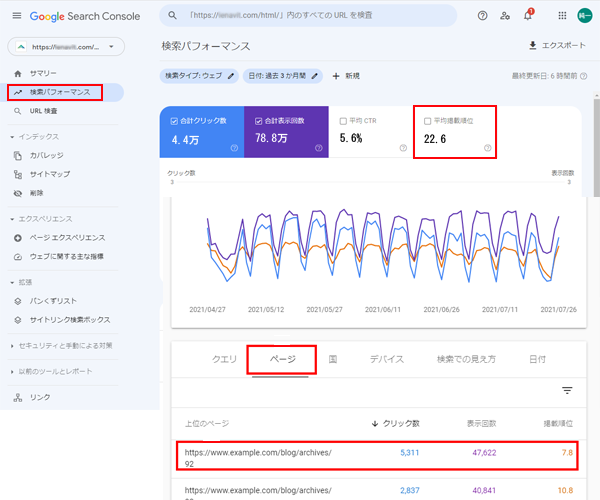The width and height of the screenshot is (600, 500).
Task: Click help icon on 平均CTR card
Action: (403, 148)
